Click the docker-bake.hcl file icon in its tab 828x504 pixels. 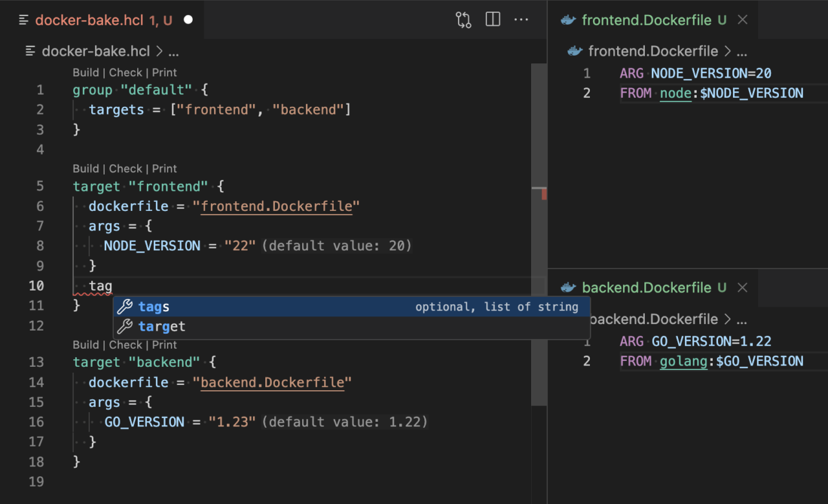point(24,19)
